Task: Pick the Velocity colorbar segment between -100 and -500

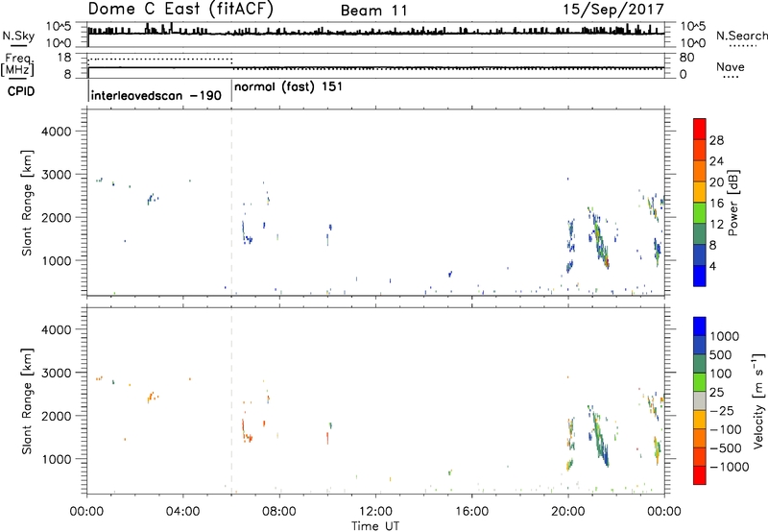Action: (x=700, y=438)
